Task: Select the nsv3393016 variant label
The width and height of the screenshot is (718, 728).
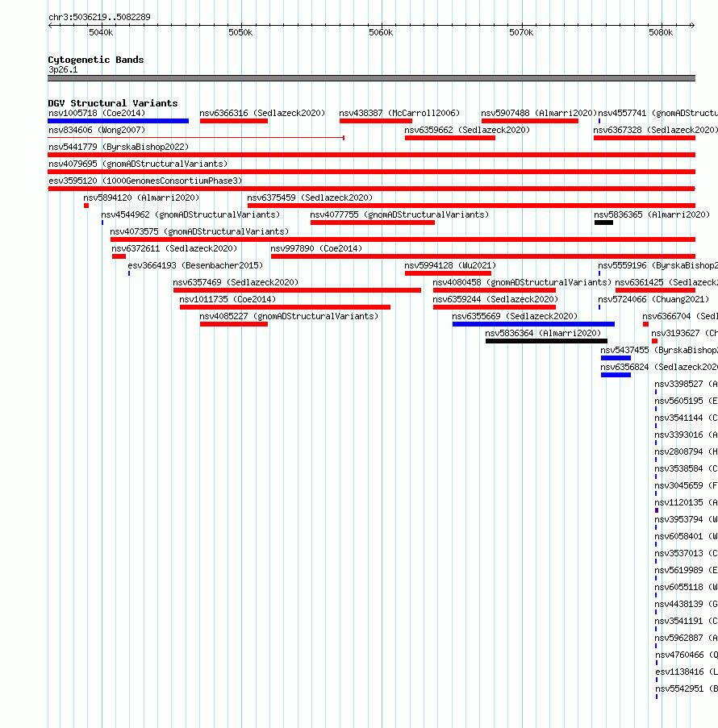Action: [686, 435]
